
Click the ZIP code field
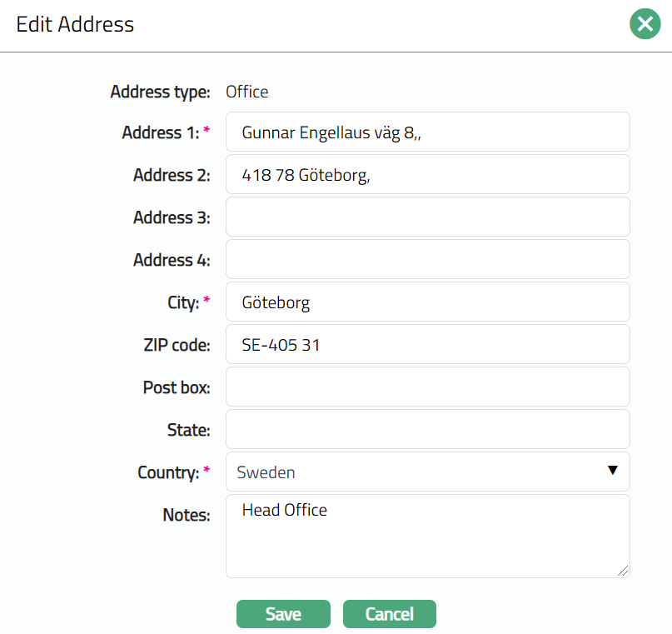(427, 345)
